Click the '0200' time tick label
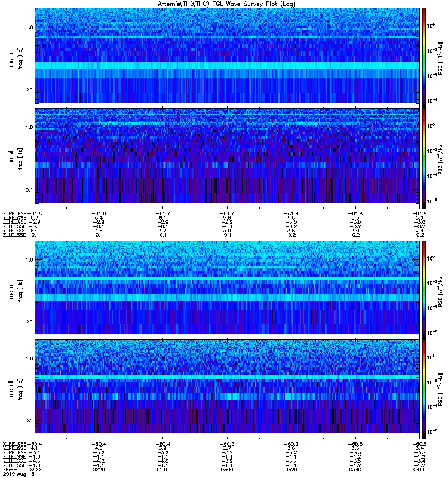 [35, 470]
